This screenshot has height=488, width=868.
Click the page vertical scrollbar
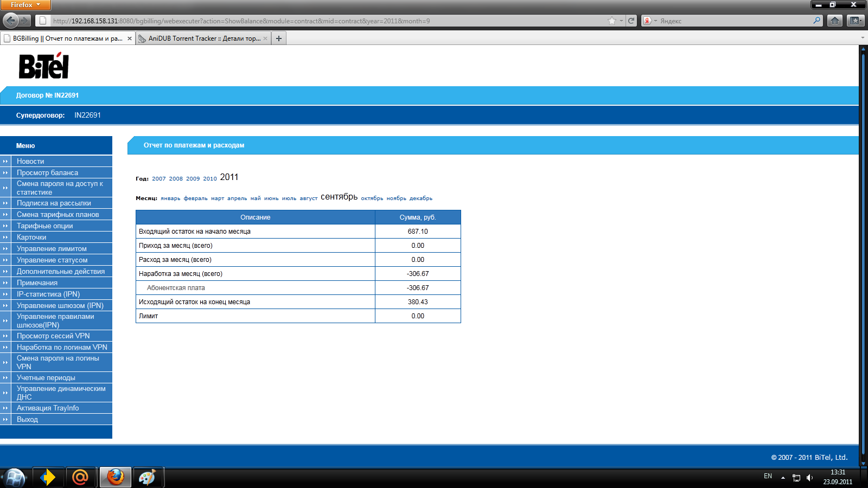tap(863, 255)
